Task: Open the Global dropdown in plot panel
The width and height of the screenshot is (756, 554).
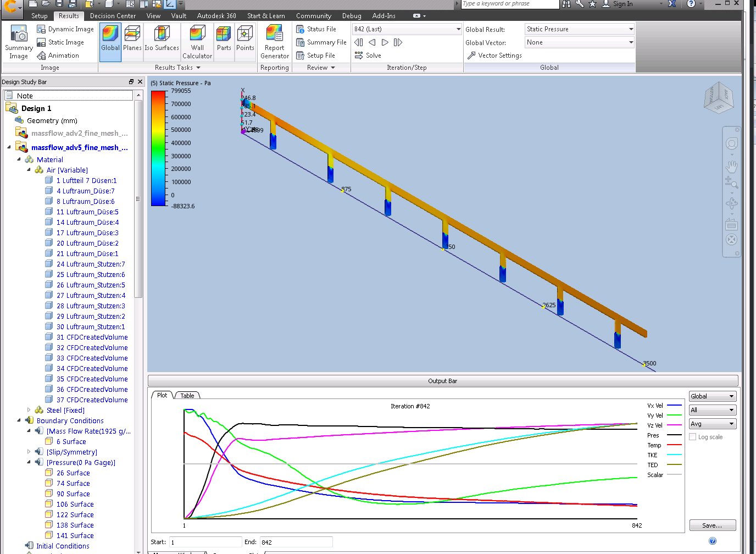Action: coord(713,396)
